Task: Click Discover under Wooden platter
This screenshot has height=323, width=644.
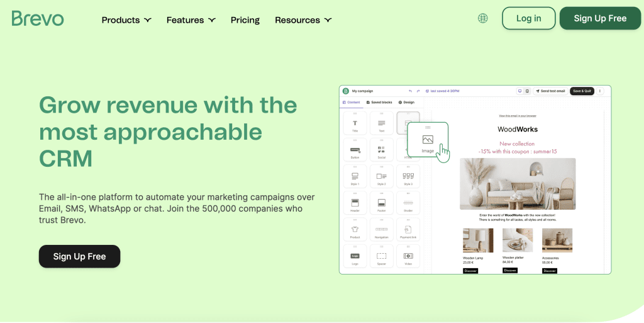Action: [509, 270]
